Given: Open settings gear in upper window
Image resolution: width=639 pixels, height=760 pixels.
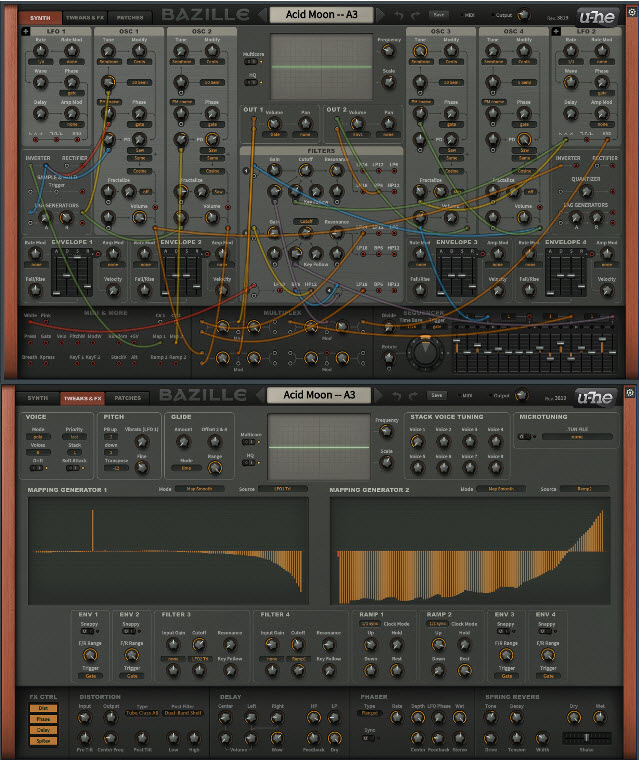Looking at the screenshot, I should tap(632, 12).
